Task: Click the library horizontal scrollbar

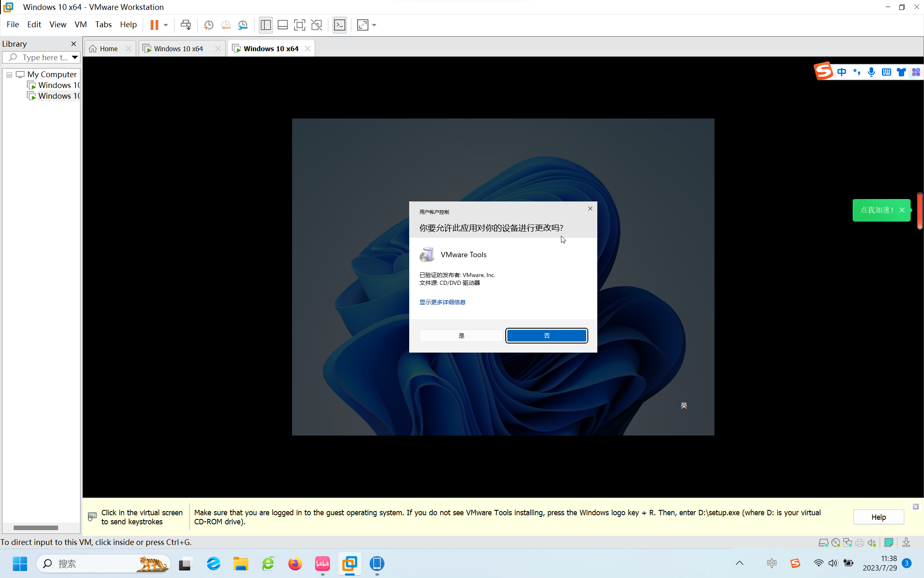Action: [x=36, y=528]
